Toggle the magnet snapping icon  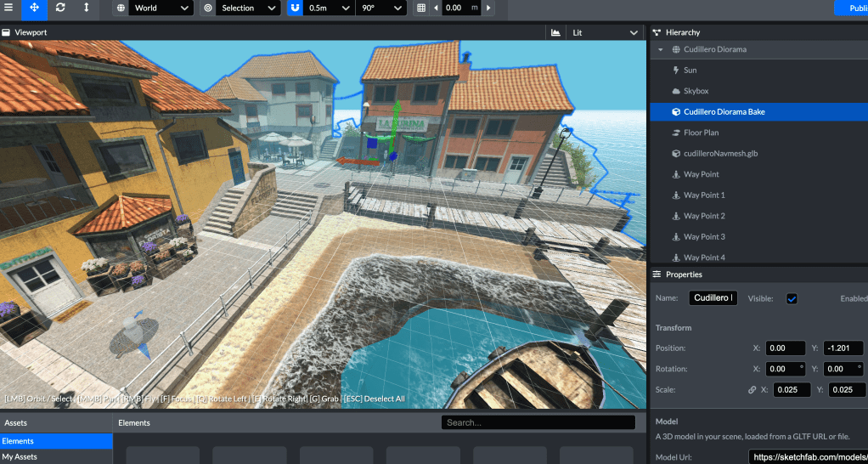[295, 8]
